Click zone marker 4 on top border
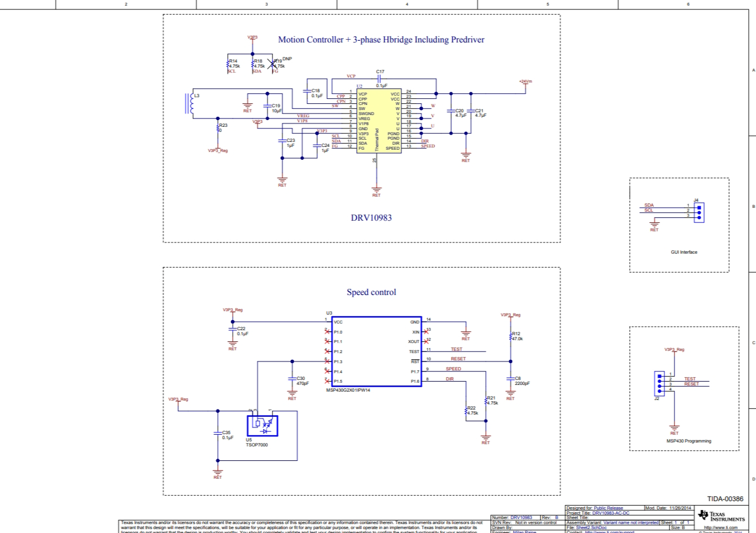Image resolution: width=756 pixels, height=533 pixels. click(x=407, y=4)
